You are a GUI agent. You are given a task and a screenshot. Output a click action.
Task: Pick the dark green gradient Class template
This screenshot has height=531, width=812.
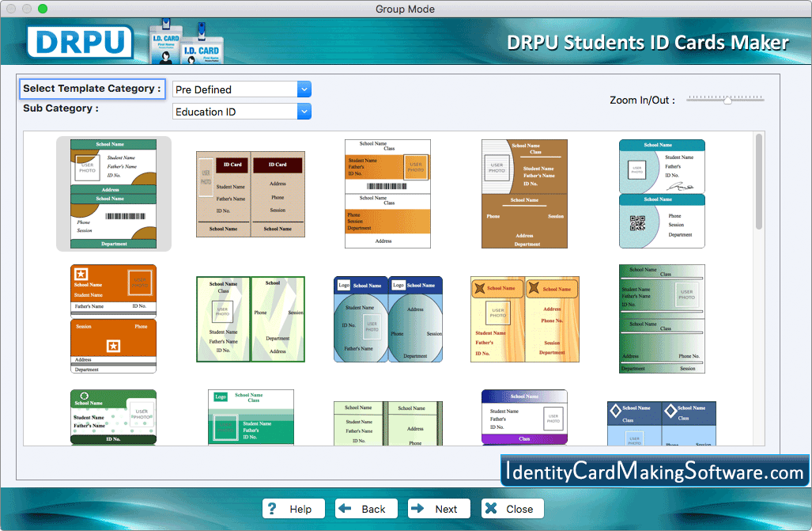pyautogui.click(x=662, y=319)
